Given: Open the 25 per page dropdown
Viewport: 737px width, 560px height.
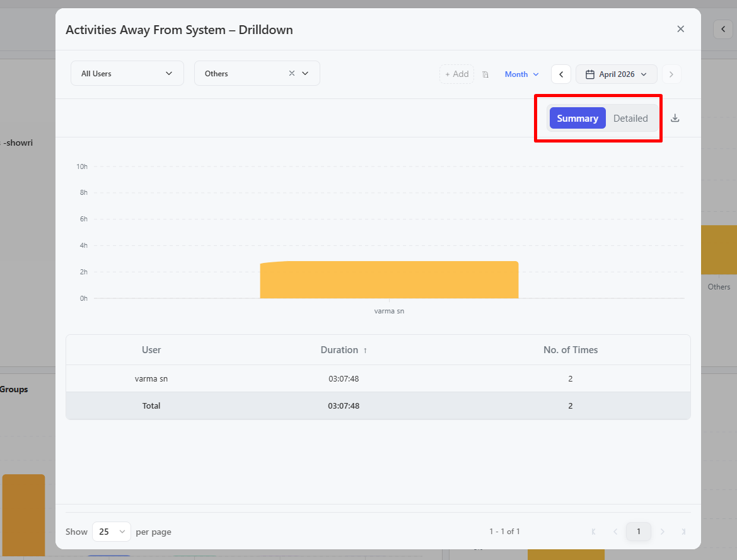Looking at the screenshot, I should (x=112, y=532).
